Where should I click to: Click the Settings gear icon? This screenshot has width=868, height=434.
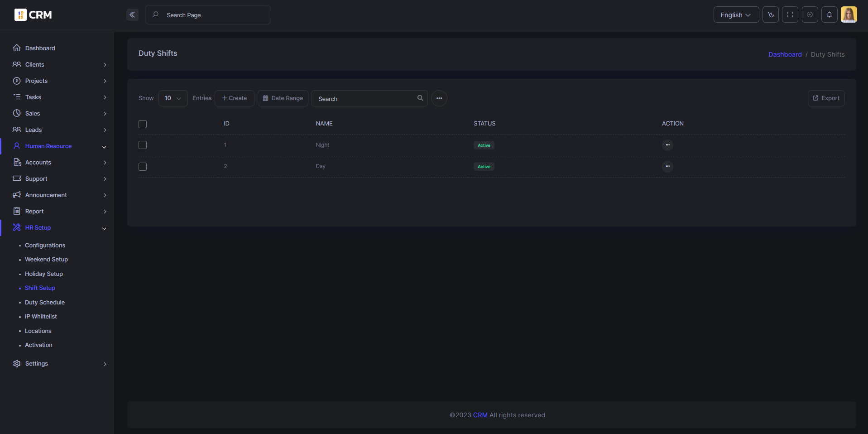(17, 363)
